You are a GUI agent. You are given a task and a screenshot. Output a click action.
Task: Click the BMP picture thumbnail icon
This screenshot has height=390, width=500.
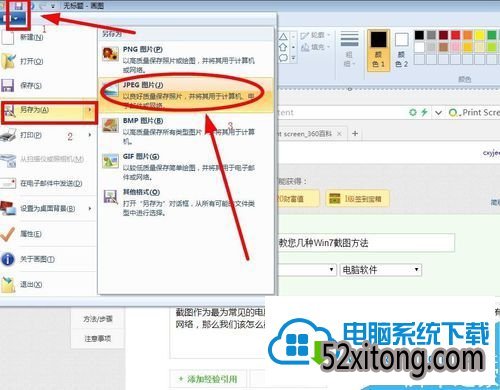click(x=110, y=125)
